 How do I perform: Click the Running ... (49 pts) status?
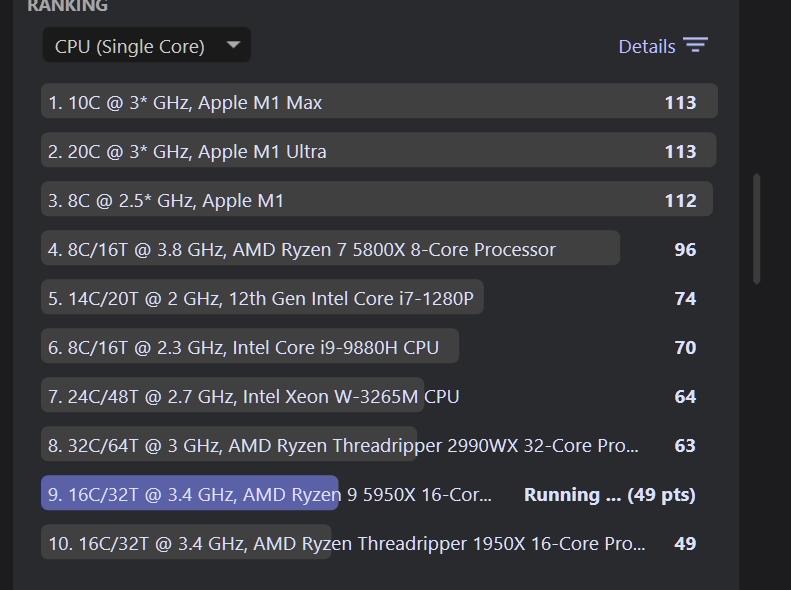tap(610, 495)
